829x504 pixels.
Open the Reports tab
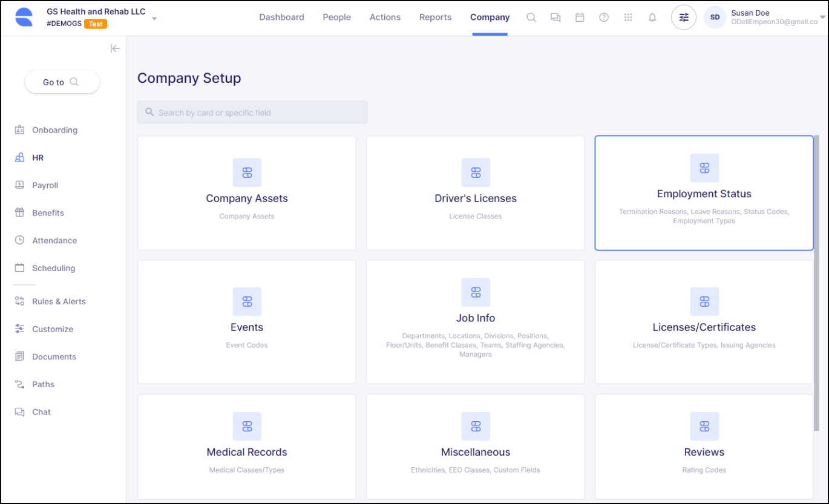point(435,18)
